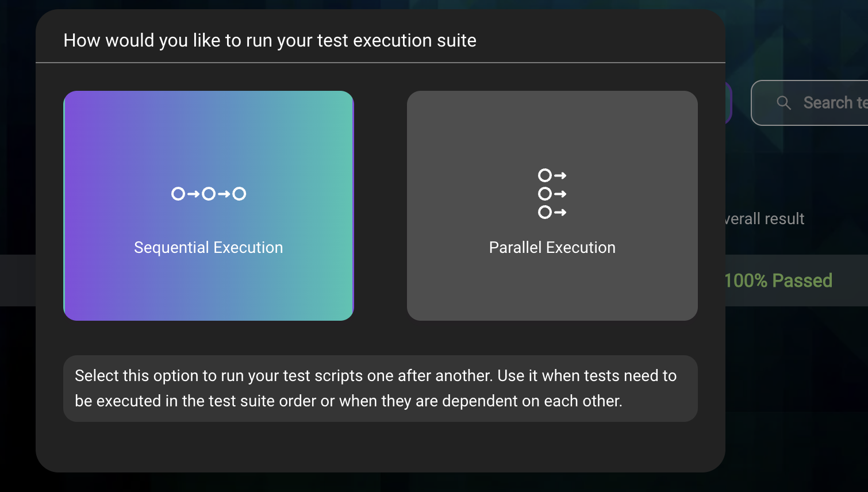This screenshot has height=492, width=868.
Task: Choose the Parallel Execution label
Action: pyautogui.click(x=552, y=248)
